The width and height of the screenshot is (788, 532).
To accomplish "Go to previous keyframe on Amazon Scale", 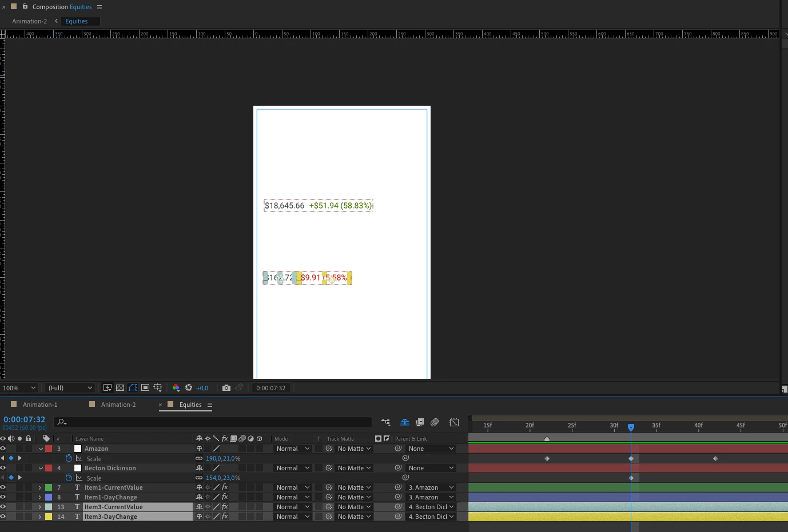I will click(2, 458).
